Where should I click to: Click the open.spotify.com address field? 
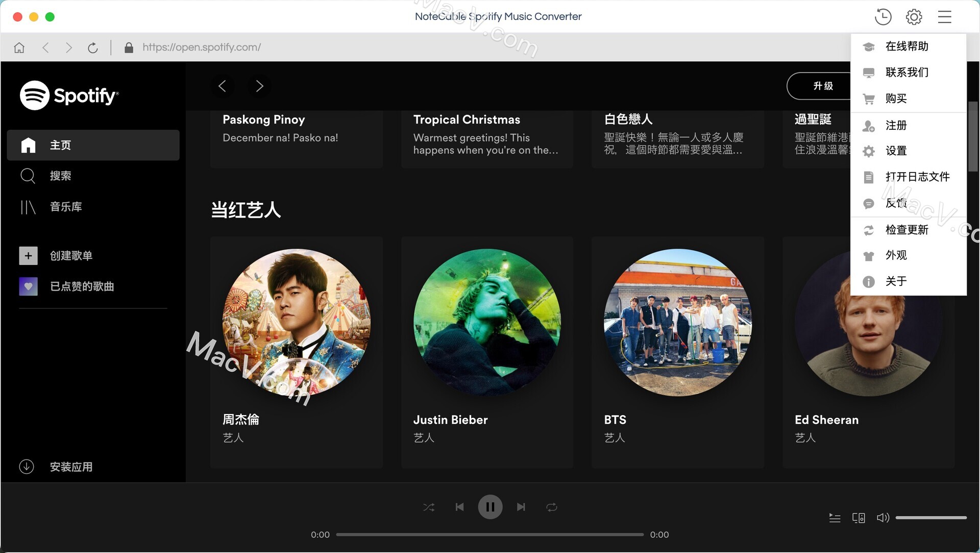point(202,47)
